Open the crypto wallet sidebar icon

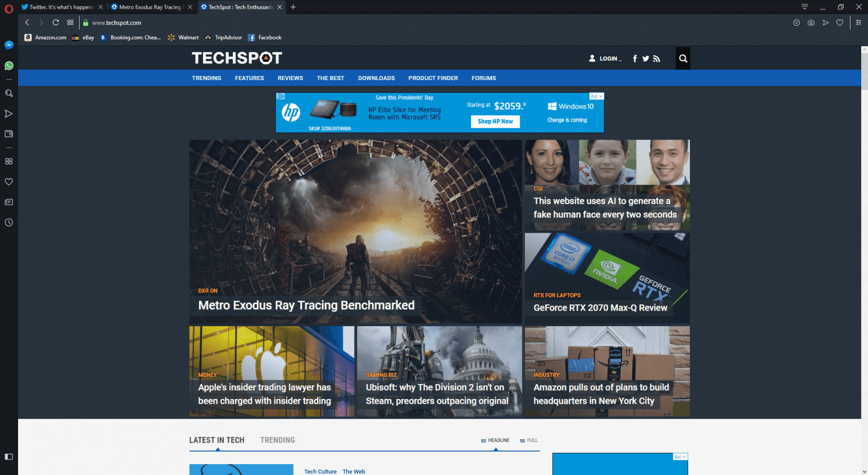[9, 134]
